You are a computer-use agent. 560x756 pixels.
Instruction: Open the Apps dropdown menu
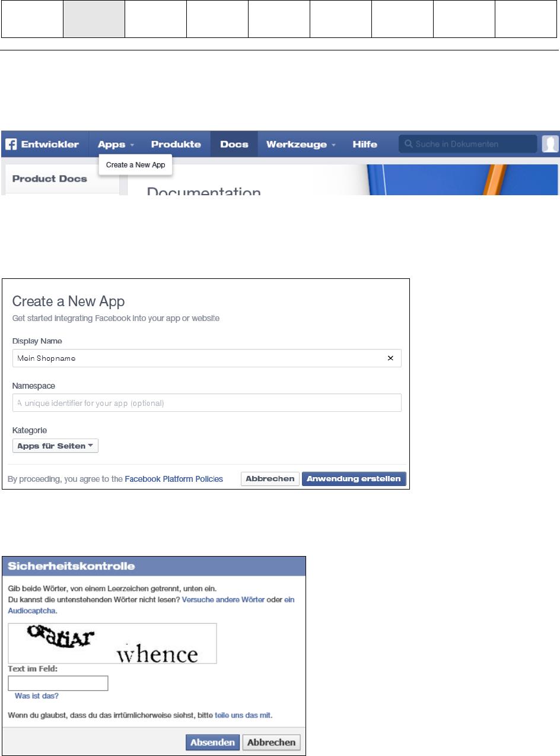(116, 144)
